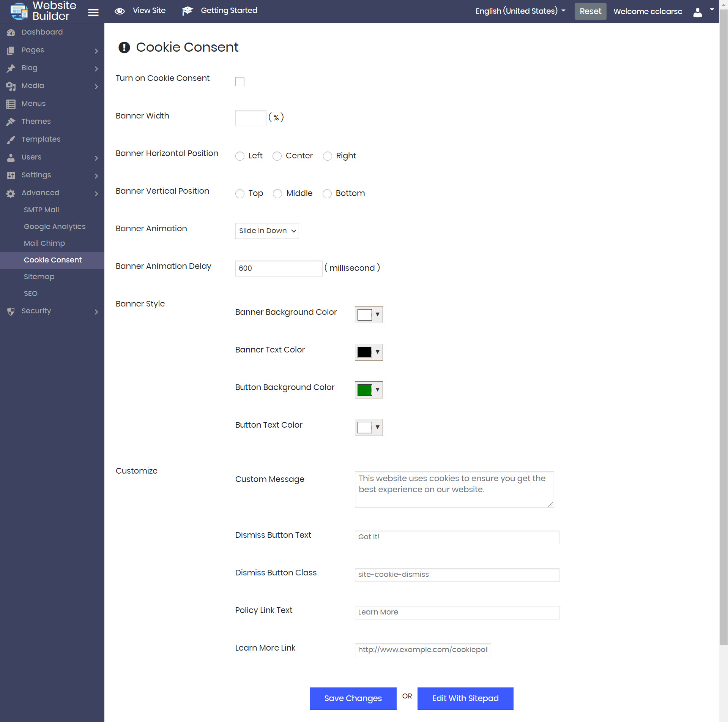Click the Edit With Sitepad button

click(x=465, y=698)
